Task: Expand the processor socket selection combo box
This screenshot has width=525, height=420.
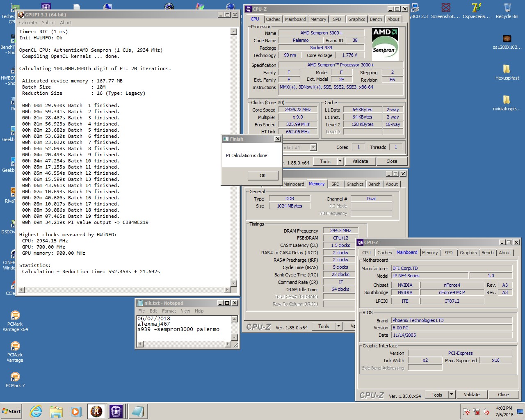Action: (313, 147)
